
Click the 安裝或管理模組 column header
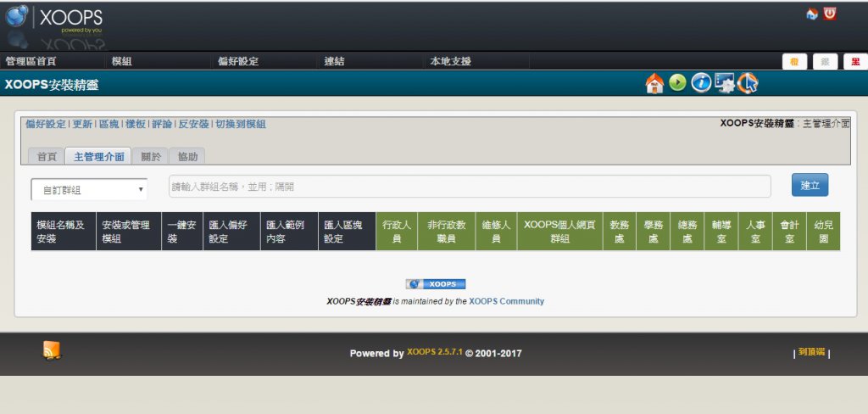(x=129, y=232)
